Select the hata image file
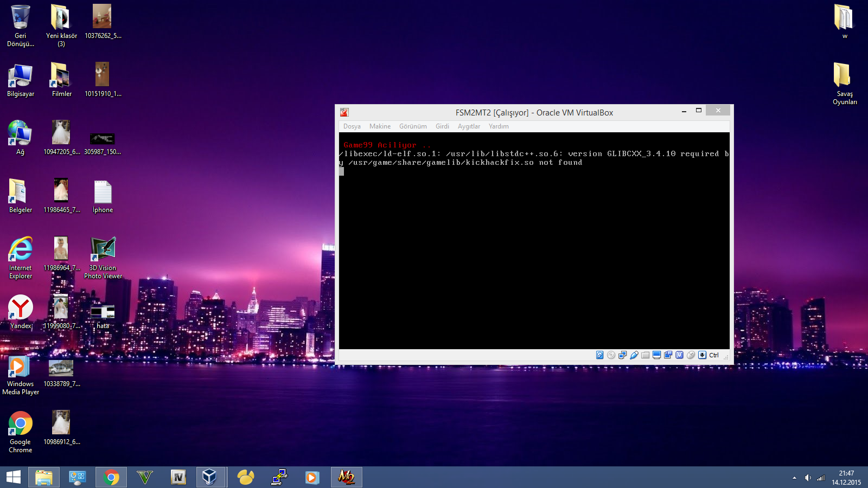 [103, 316]
